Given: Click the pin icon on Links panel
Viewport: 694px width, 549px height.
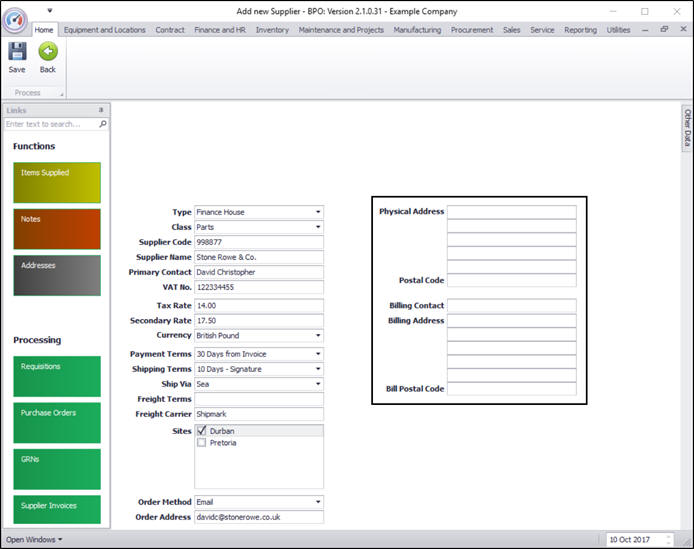Looking at the screenshot, I should pyautogui.click(x=100, y=110).
